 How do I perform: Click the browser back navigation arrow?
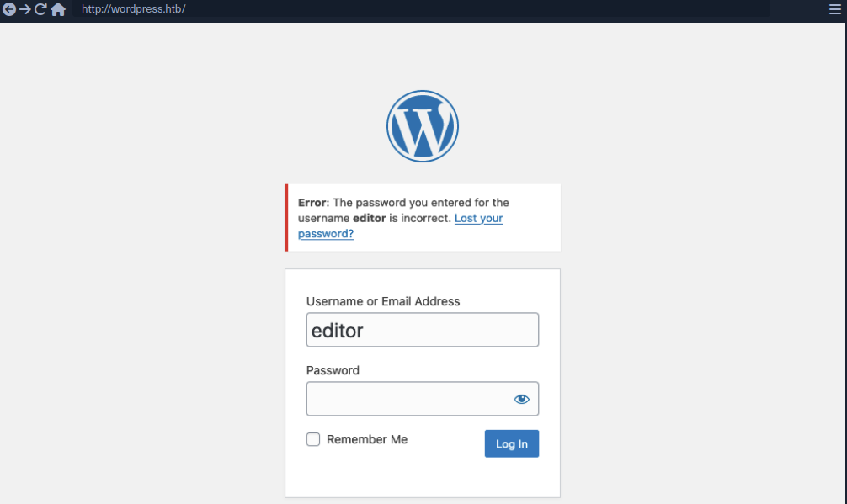(x=9, y=10)
